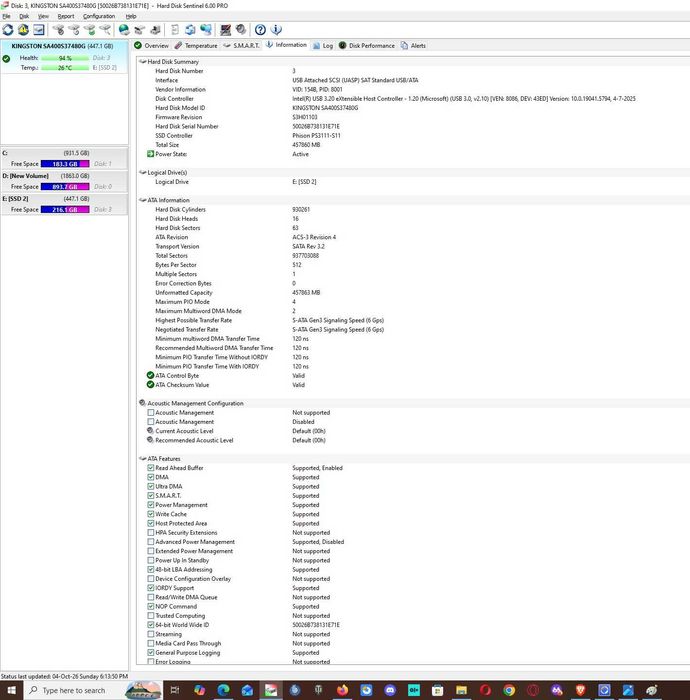Click the green globe toolbar icon
The width and height of the screenshot is (690, 700).
[124, 30]
